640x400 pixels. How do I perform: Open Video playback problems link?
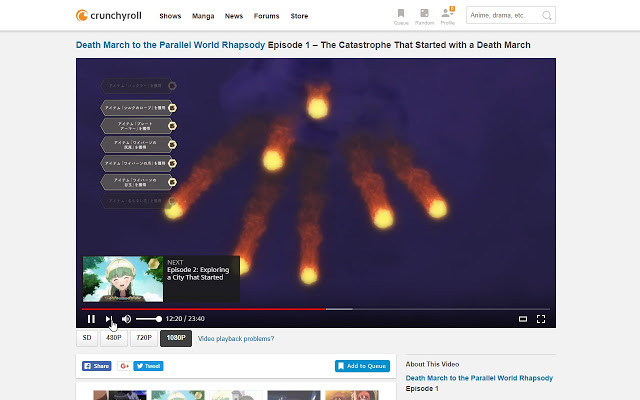(x=236, y=339)
